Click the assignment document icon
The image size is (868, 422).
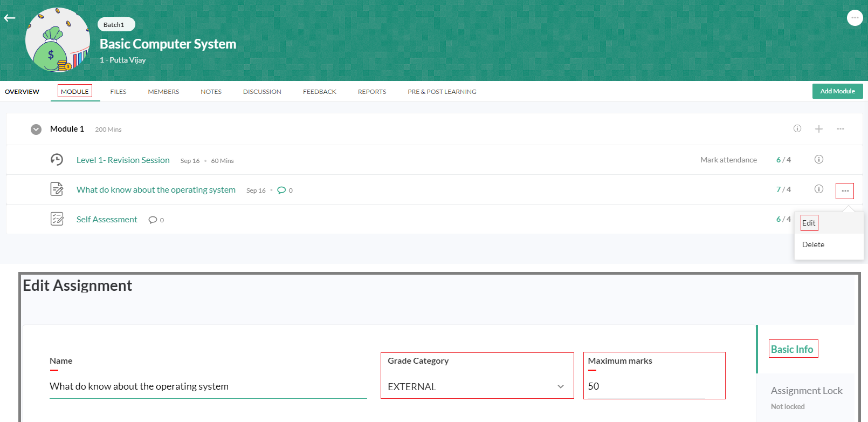pos(57,189)
